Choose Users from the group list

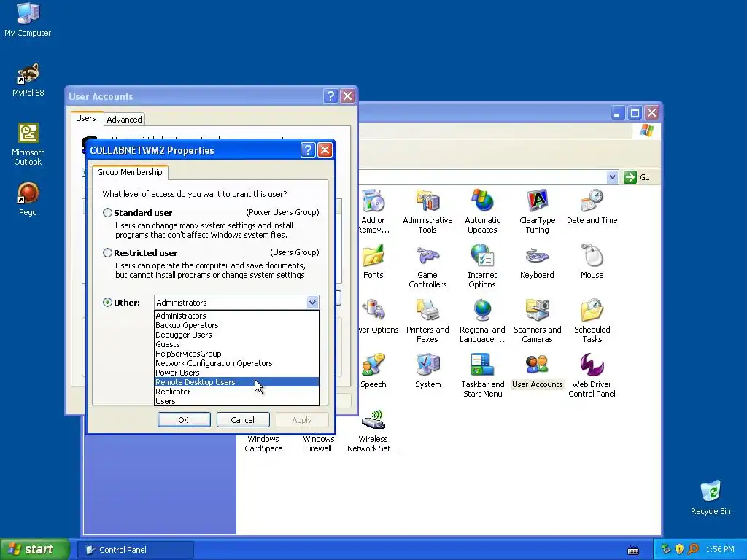click(237, 401)
